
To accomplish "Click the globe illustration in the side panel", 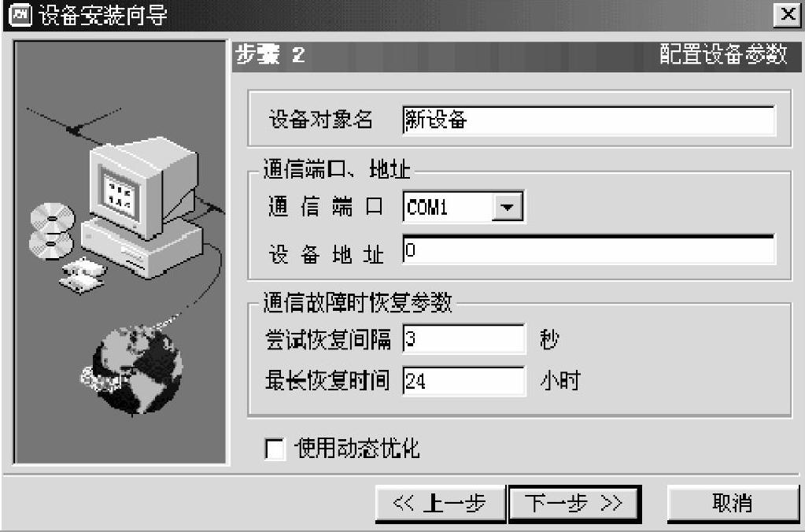I will pyautogui.click(x=136, y=370).
